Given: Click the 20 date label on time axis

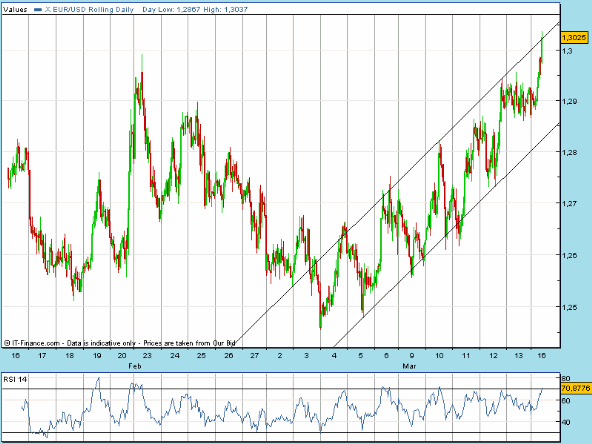Looking at the screenshot, I should coord(122,355).
